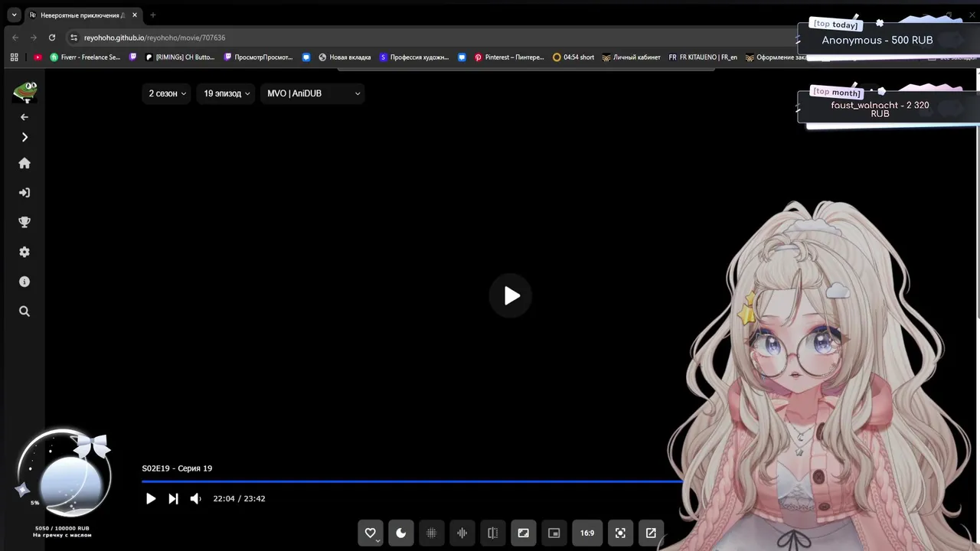Open the Личный кабинет bookmark
The width and height of the screenshot is (980, 551).
pyautogui.click(x=631, y=57)
